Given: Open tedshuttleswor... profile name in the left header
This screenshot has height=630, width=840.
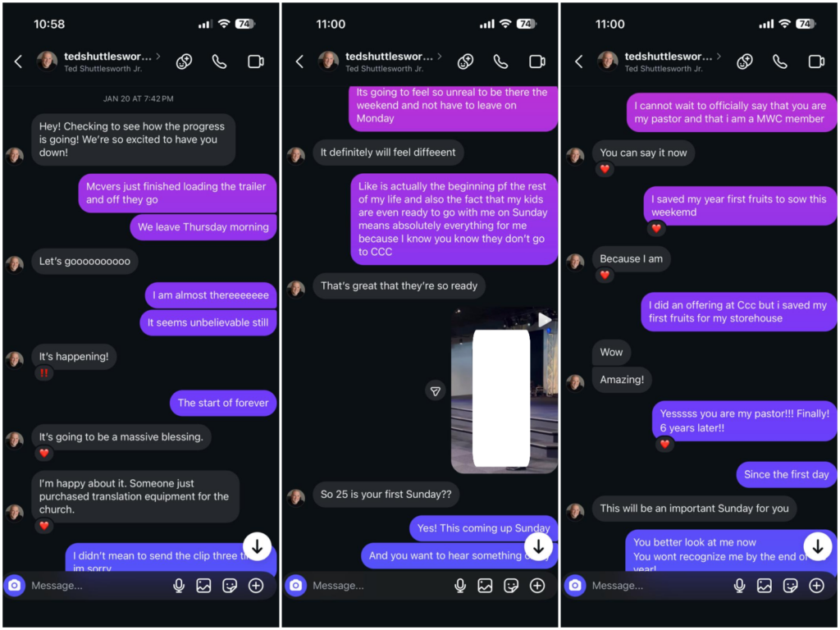Looking at the screenshot, I should pos(107,57).
